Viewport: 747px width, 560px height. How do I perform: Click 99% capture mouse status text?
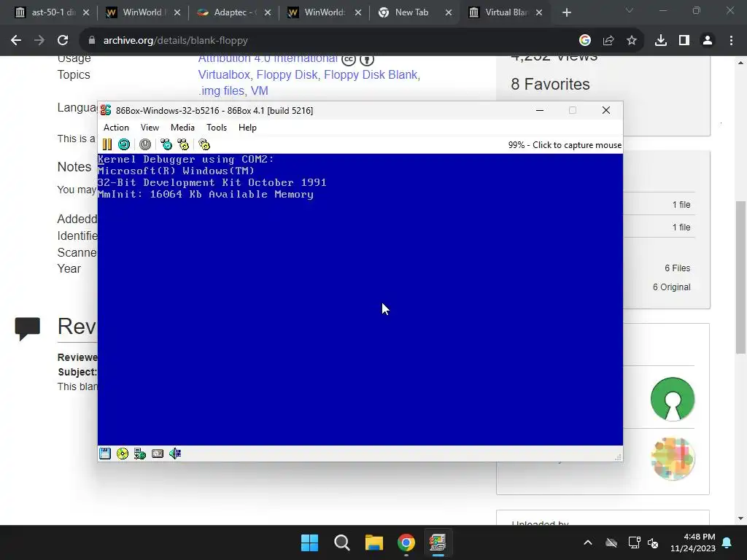point(565,145)
